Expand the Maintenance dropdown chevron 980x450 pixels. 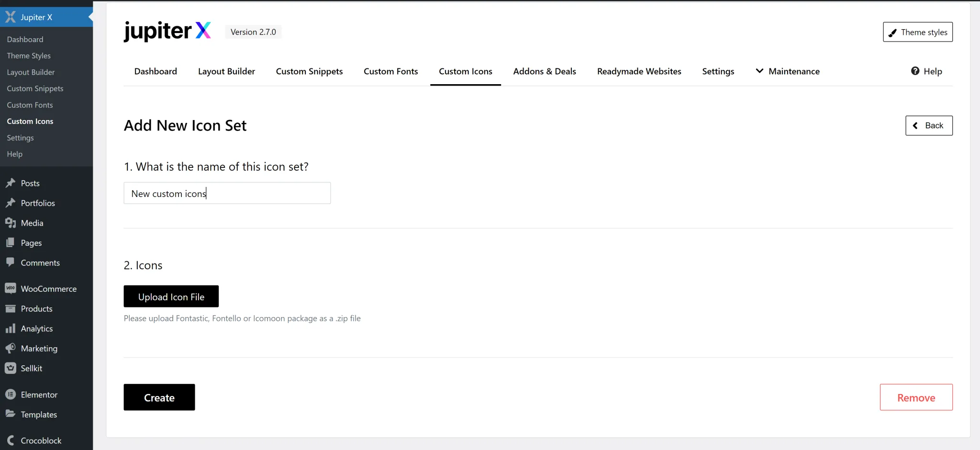pyautogui.click(x=759, y=71)
